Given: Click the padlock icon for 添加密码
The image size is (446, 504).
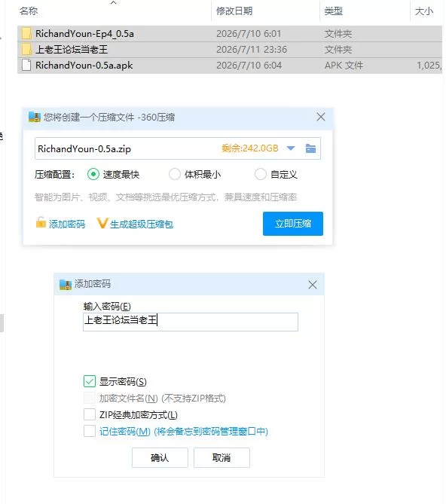Looking at the screenshot, I should (41, 222).
